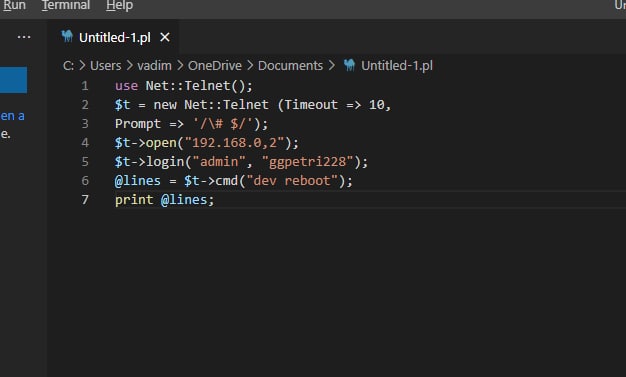Click the 'print' keyword on line 7

pos(134,200)
